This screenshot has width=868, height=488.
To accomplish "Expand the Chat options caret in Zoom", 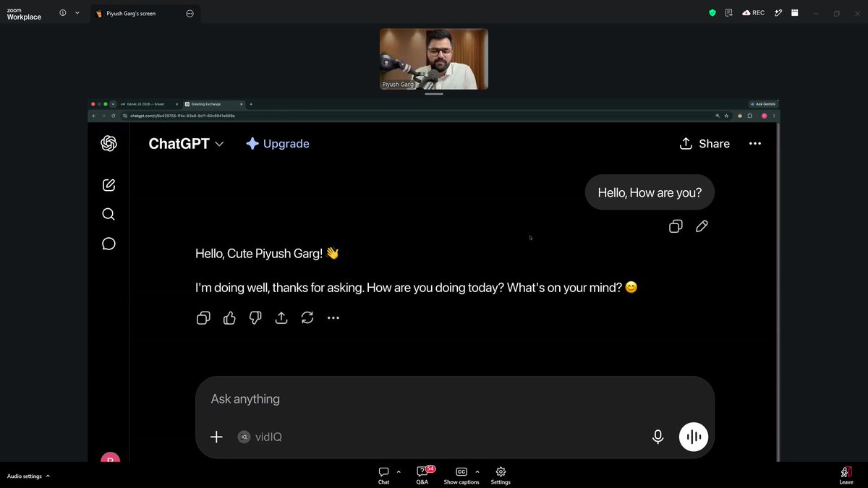I will click(x=399, y=471).
